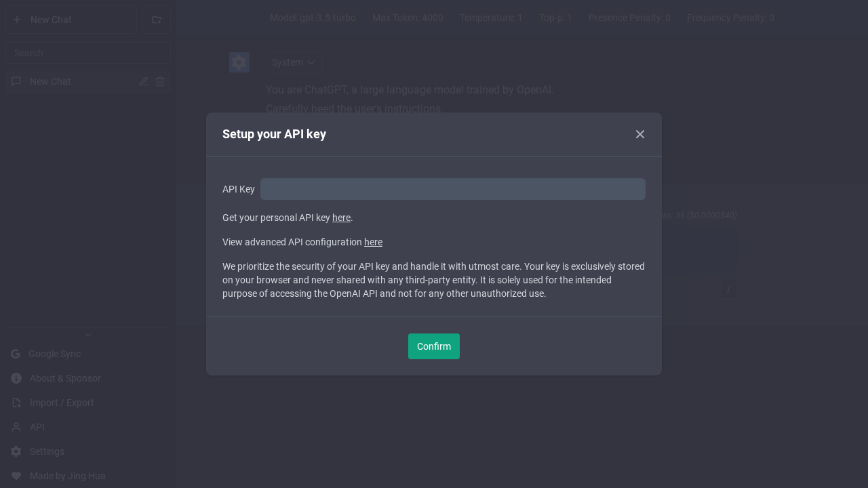Collapse the sidebar options section
Viewport: 868px width, 488px height.
(x=87, y=334)
